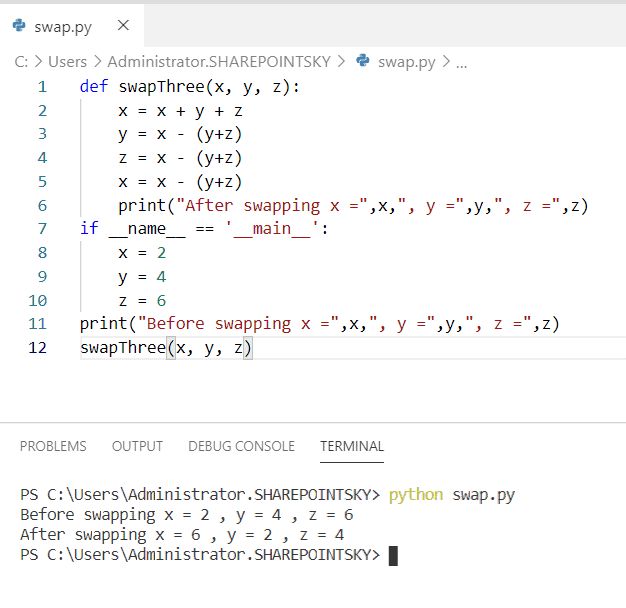Click line number 7 in the gutter

tap(42, 229)
